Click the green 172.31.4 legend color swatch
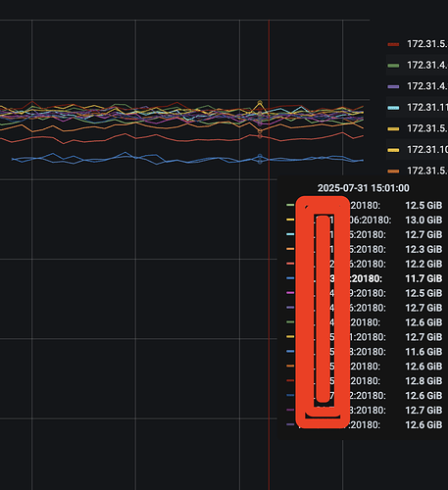 tap(393, 66)
